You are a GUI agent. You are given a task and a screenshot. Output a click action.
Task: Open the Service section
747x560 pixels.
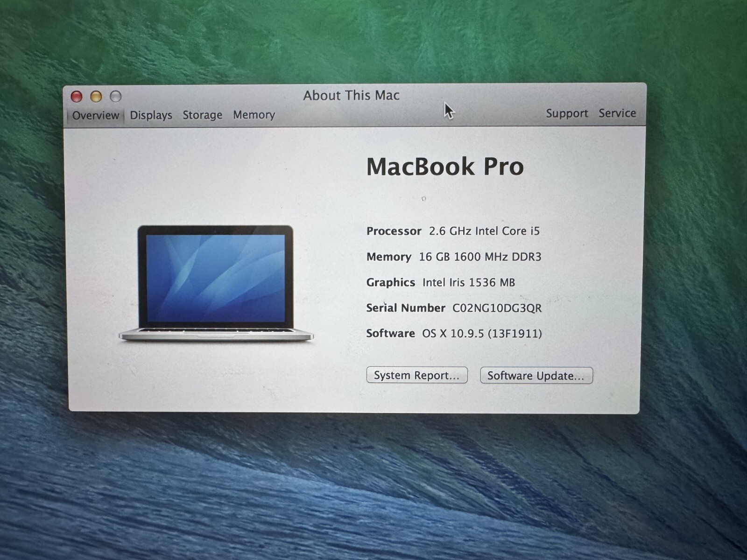617,113
